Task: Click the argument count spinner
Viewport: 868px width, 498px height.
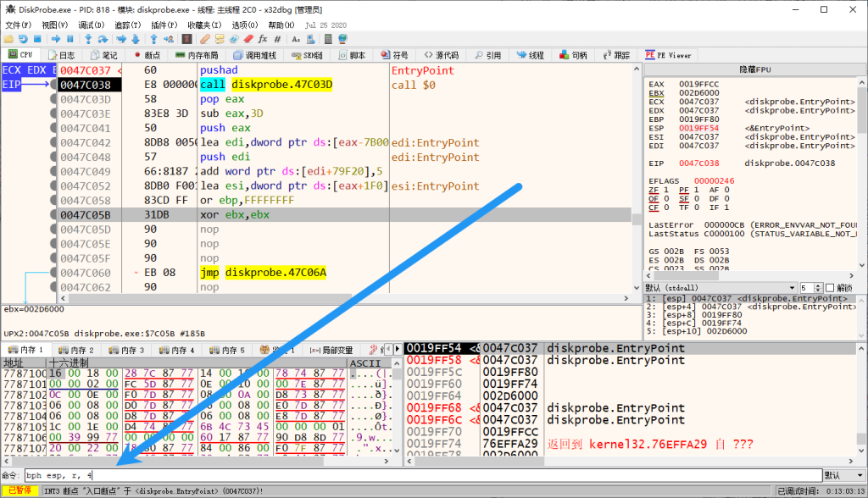Action: coord(810,288)
